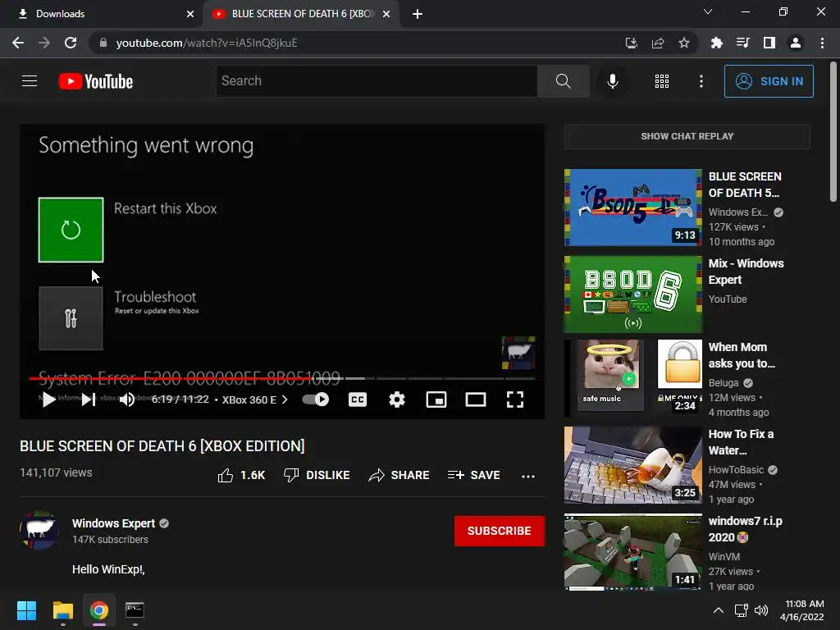The height and width of the screenshot is (630, 840).
Task: Toggle Chrome side panel
Action: 769,43
